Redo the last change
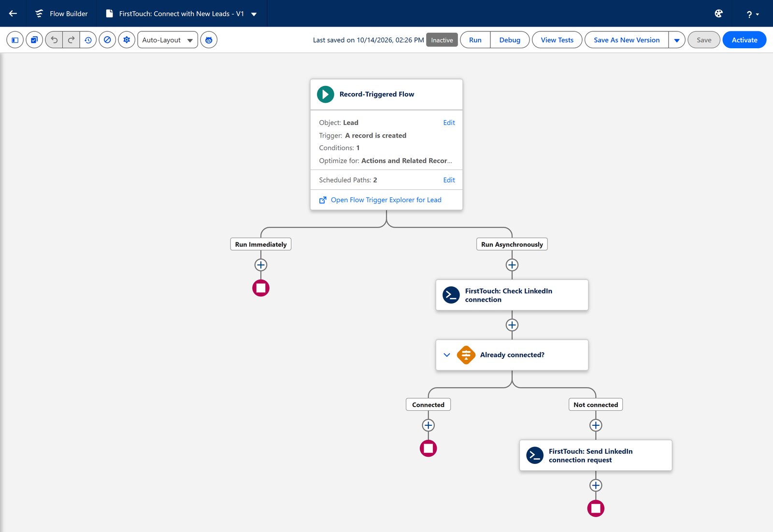 click(71, 40)
